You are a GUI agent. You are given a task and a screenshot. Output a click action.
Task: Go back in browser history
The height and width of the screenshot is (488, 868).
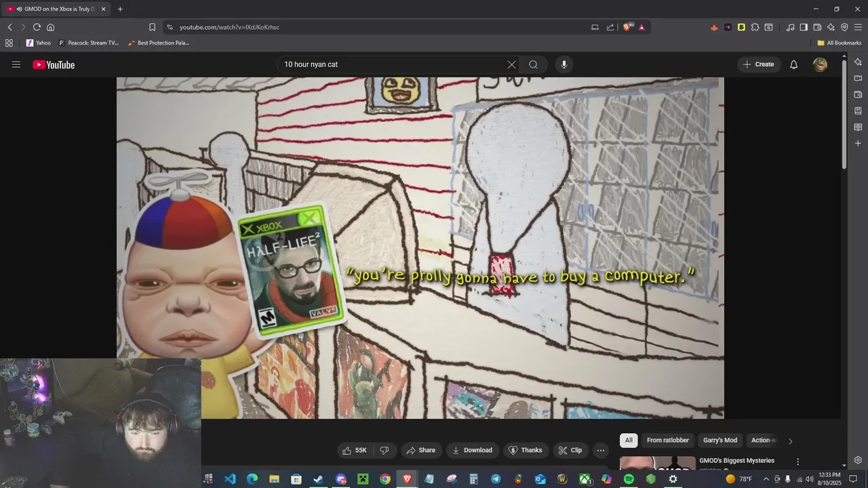(9, 27)
